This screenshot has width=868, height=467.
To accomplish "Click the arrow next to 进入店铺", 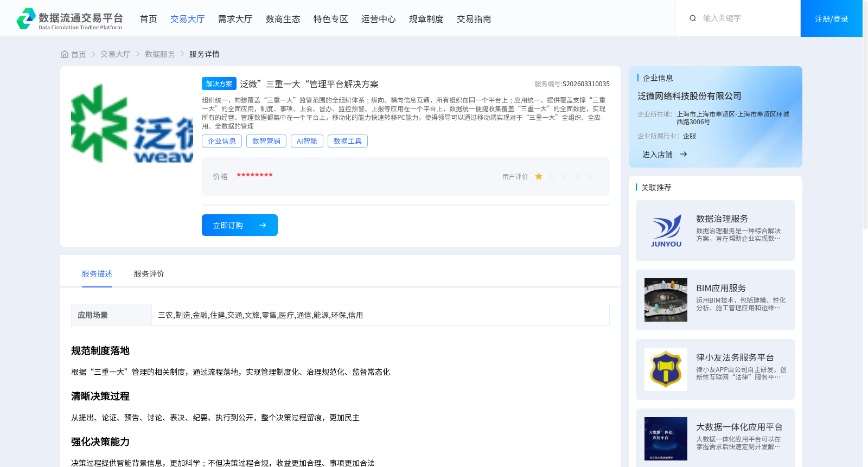I will [x=684, y=155].
